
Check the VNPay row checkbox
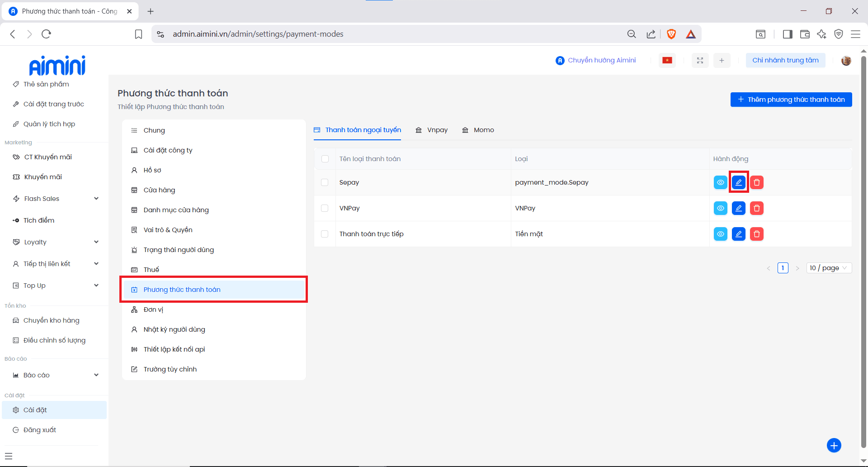click(325, 208)
